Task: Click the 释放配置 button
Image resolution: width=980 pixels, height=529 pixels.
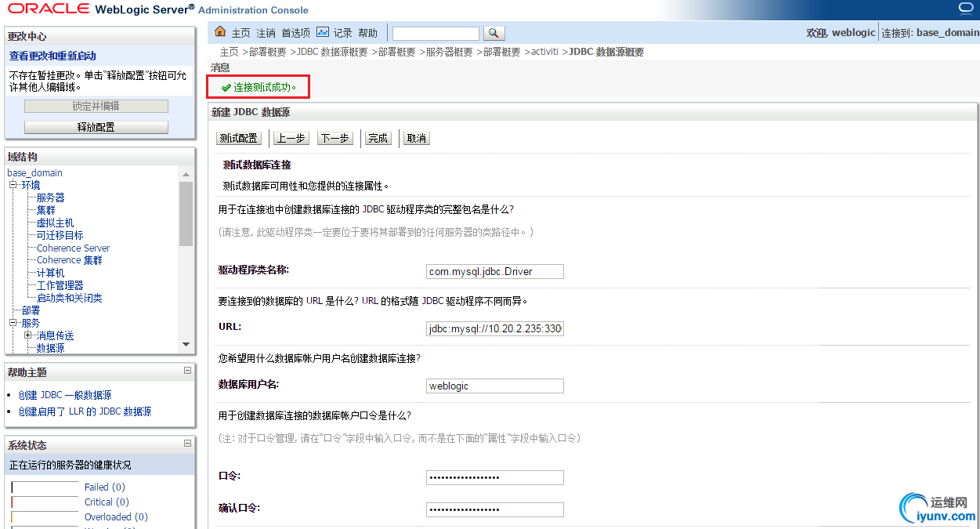Action: 96,127
